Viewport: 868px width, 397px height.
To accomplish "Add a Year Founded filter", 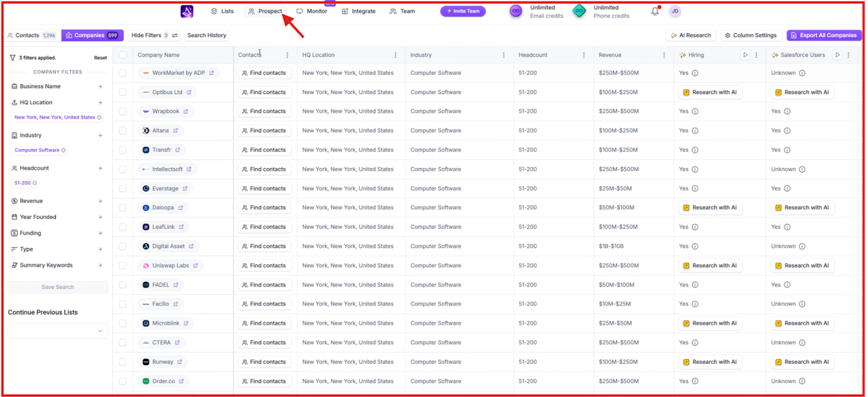I will click(100, 217).
